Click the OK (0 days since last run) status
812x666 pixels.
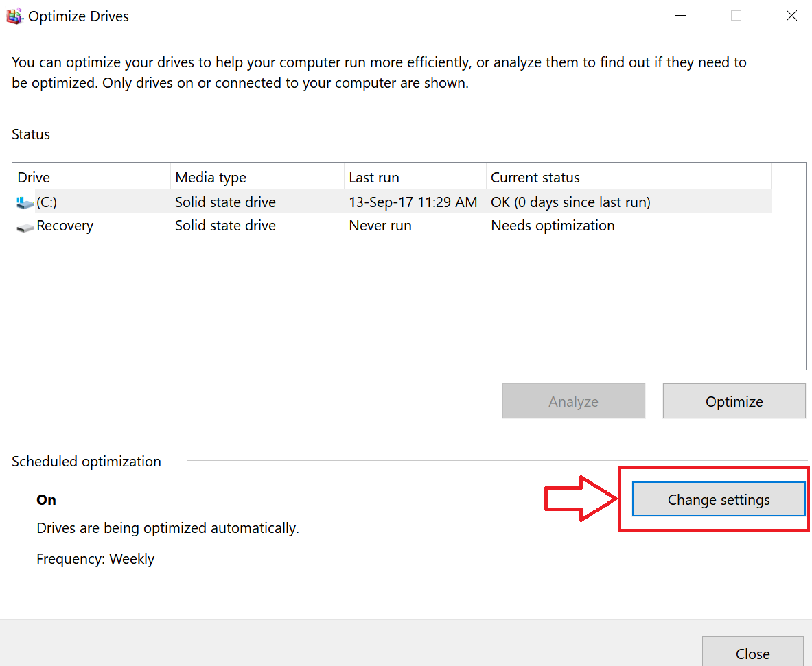pos(570,202)
